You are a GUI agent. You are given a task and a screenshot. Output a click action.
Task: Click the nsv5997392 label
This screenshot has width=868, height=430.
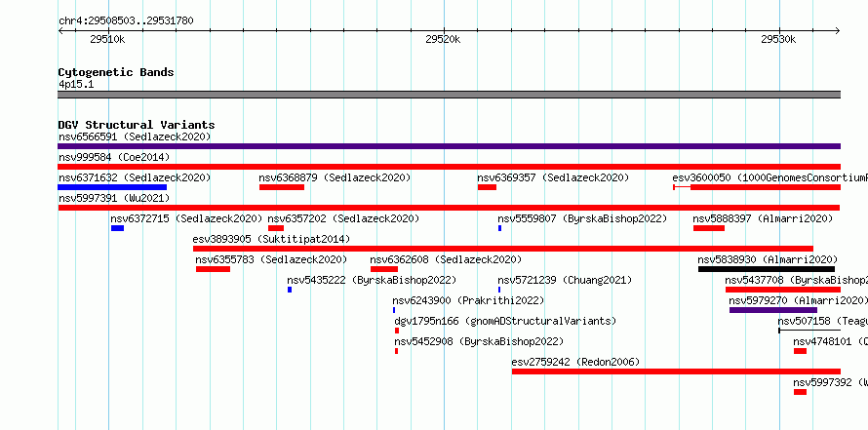click(x=830, y=382)
